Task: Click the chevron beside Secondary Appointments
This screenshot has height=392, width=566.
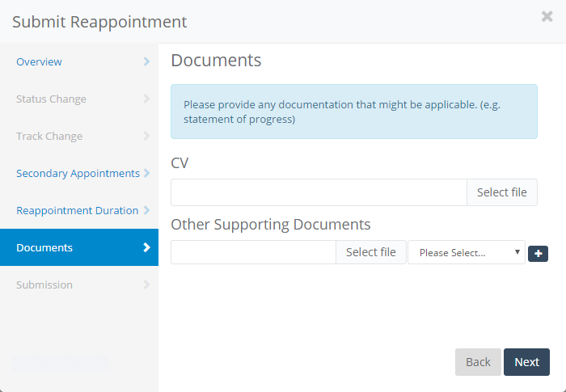Action: point(146,173)
